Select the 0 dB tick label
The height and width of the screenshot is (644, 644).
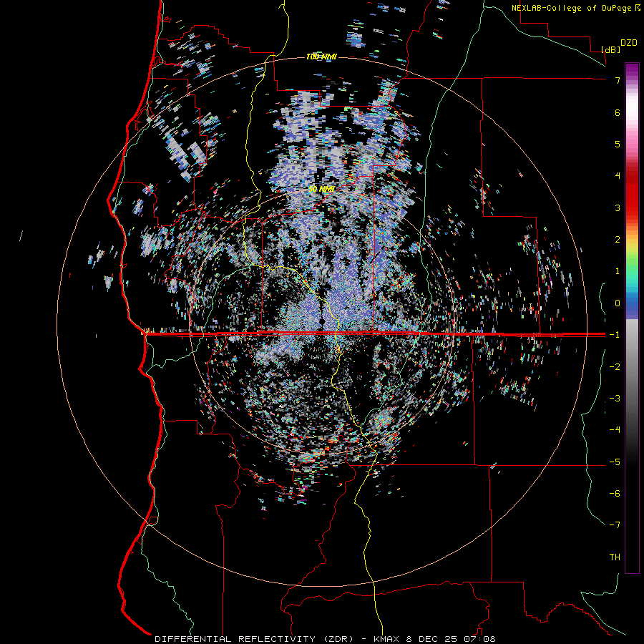[x=618, y=303]
